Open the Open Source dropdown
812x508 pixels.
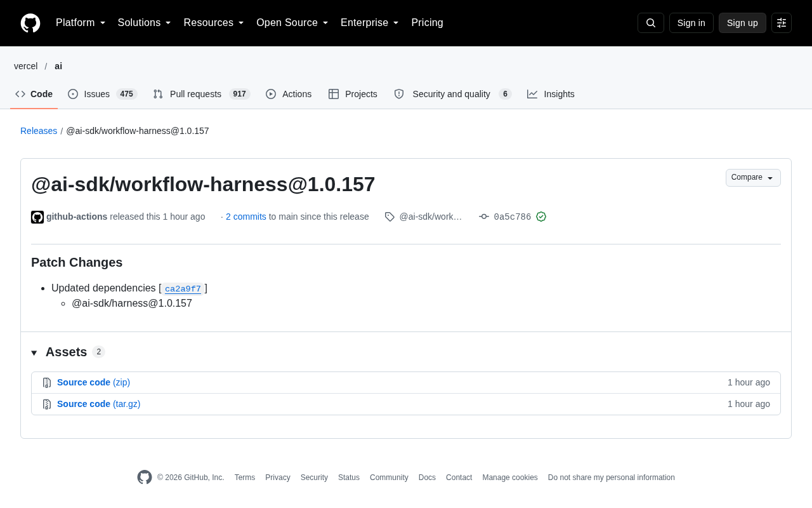[x=292, y=23]
